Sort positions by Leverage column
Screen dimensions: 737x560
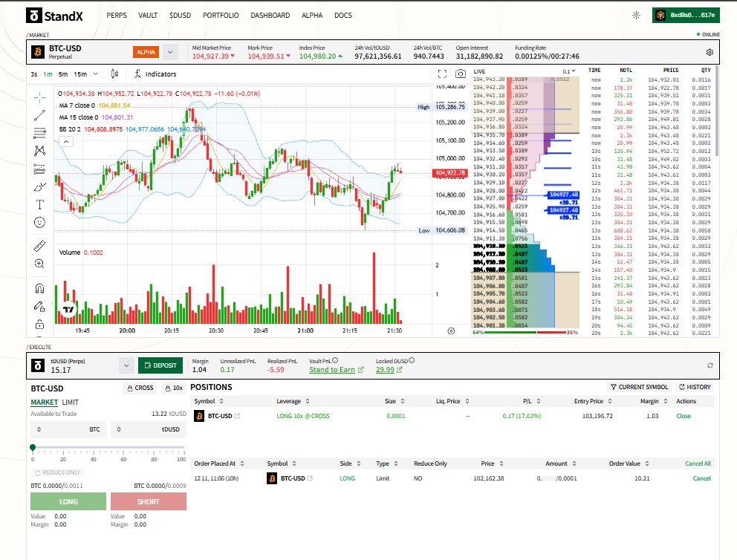(293, 401)
